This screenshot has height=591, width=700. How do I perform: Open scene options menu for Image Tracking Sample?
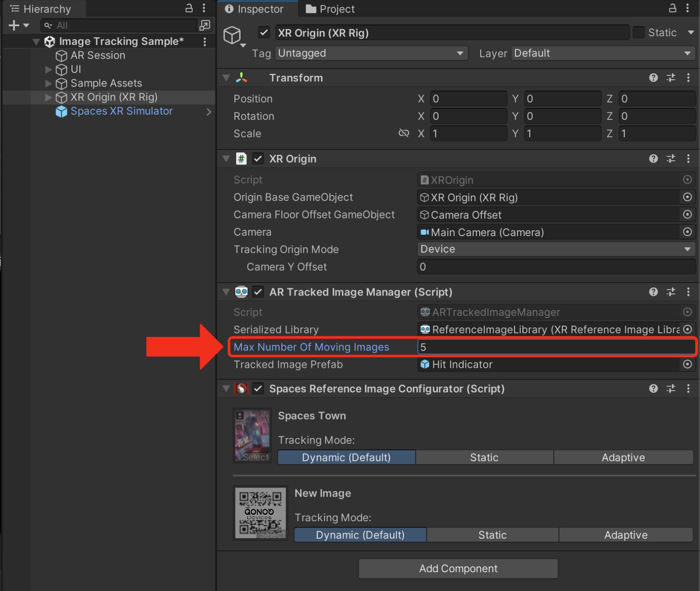point(205,41)
